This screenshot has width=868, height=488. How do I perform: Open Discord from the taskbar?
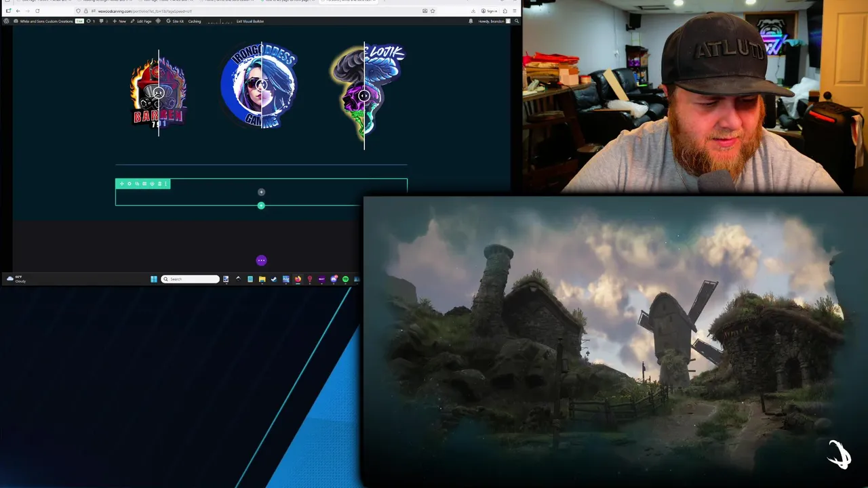click(x=334, y=279)
